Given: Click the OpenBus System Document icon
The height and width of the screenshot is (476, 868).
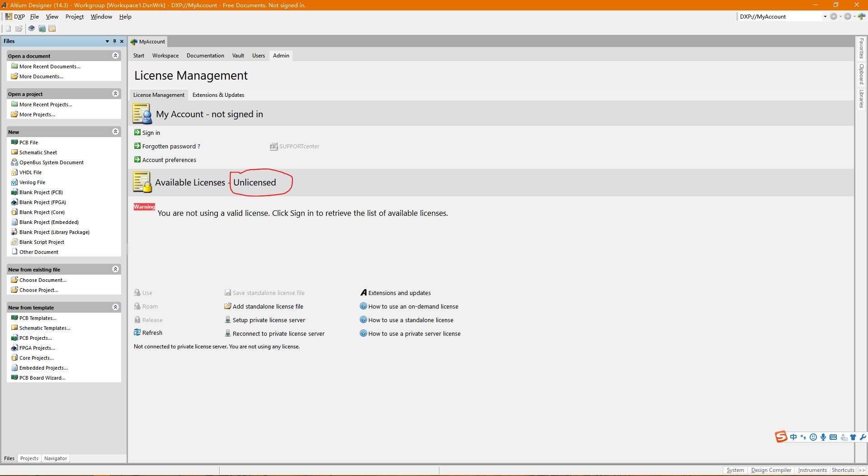Looking at the screenshot, I should (x=14, y=162).
